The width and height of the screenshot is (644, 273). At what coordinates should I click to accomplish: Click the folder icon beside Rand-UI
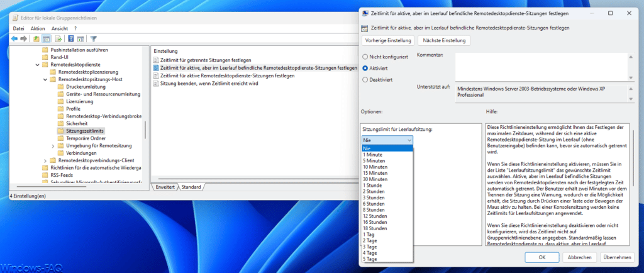coord(45,57)
